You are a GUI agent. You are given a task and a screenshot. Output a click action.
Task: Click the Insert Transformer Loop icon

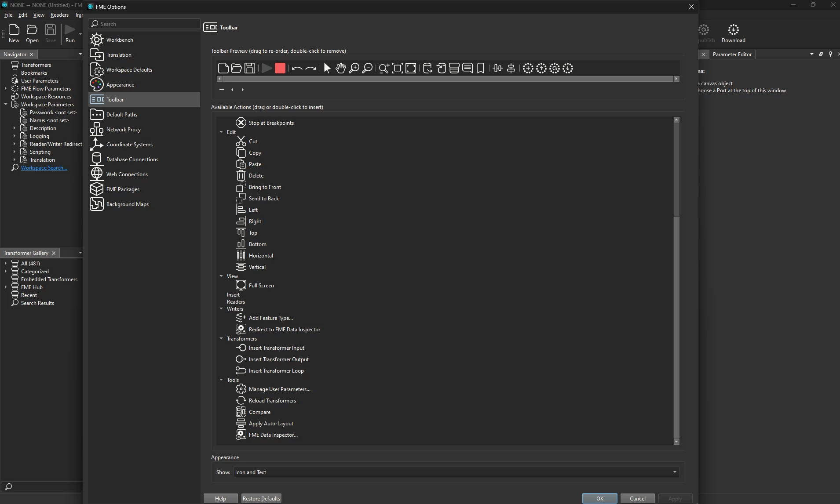coord(241,371)
